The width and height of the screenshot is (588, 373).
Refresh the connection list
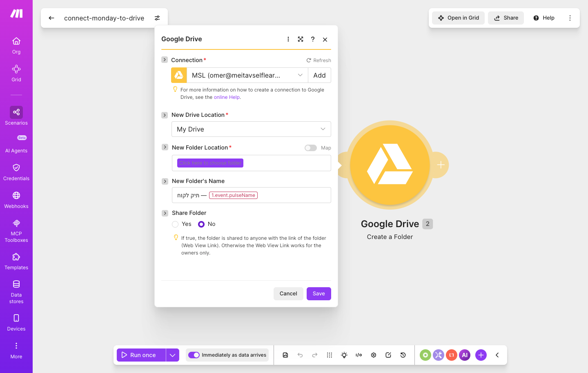319,60
